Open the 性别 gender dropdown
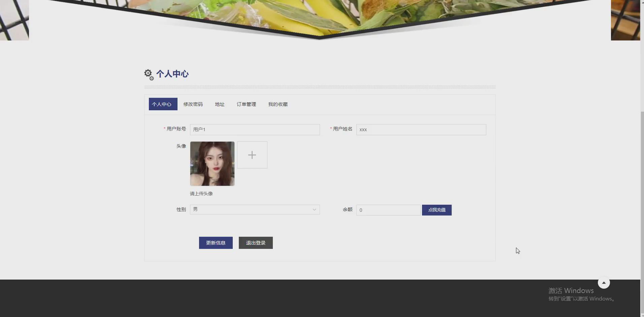The height and width of the screenshot is (317, 644). 255,209
